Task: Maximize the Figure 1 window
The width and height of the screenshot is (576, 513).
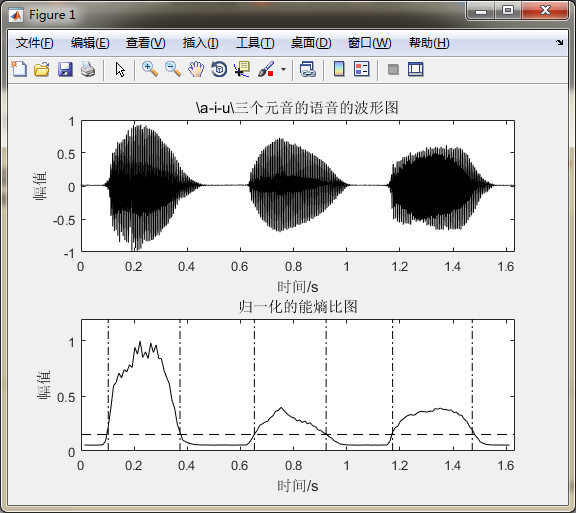Action: point(508,11)
